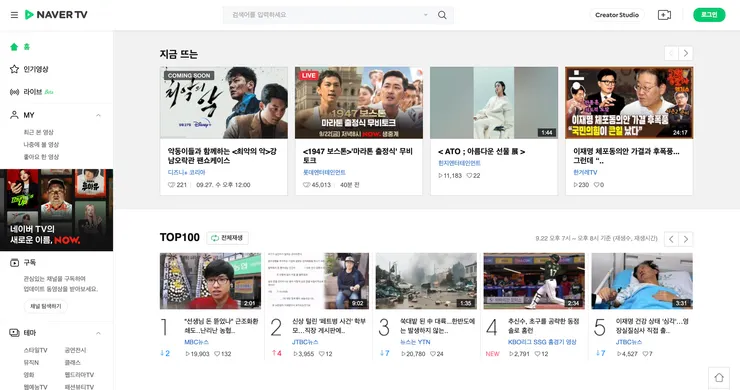
Task: Collapse the MY section chevron
Action: click(99, 115)
